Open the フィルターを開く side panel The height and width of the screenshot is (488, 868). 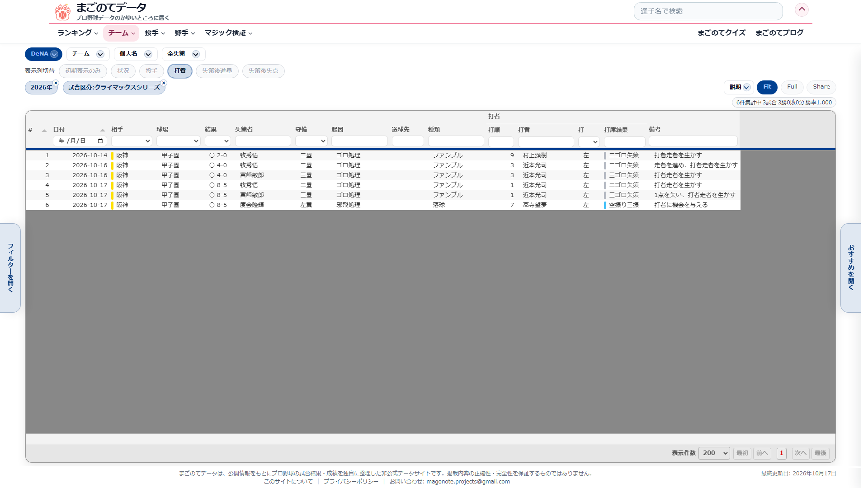click(x=10, y=267)
